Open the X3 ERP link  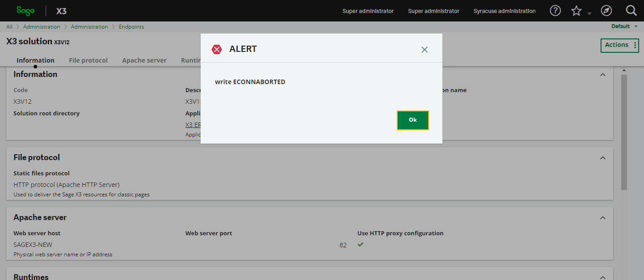click(193, 124)
